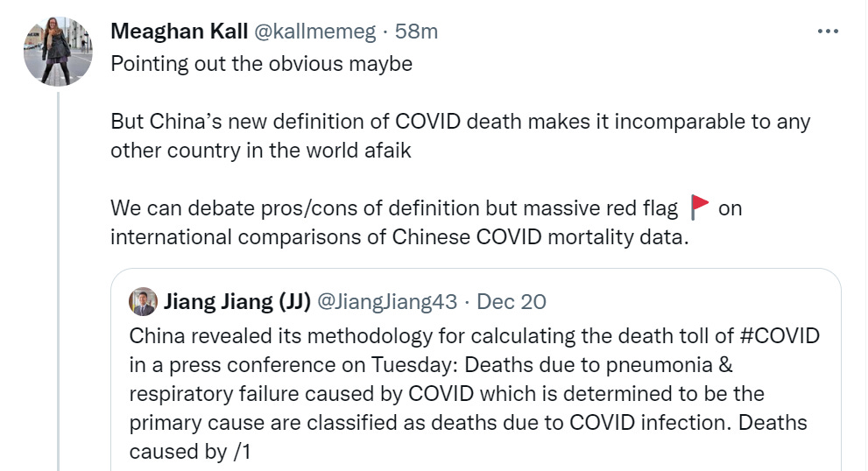The image size is (868, 471).
Task: Click the line 'primary cause are classified as deaths'
Action: (468, 422)
